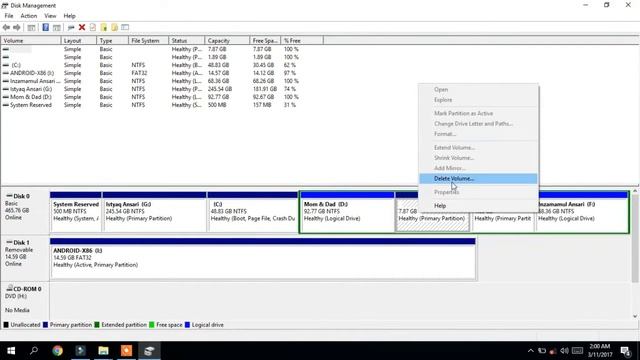640x360 pixels.
Task: Select the Inzamamul Ansari (F:) partition block
Action: coord(582,212)
